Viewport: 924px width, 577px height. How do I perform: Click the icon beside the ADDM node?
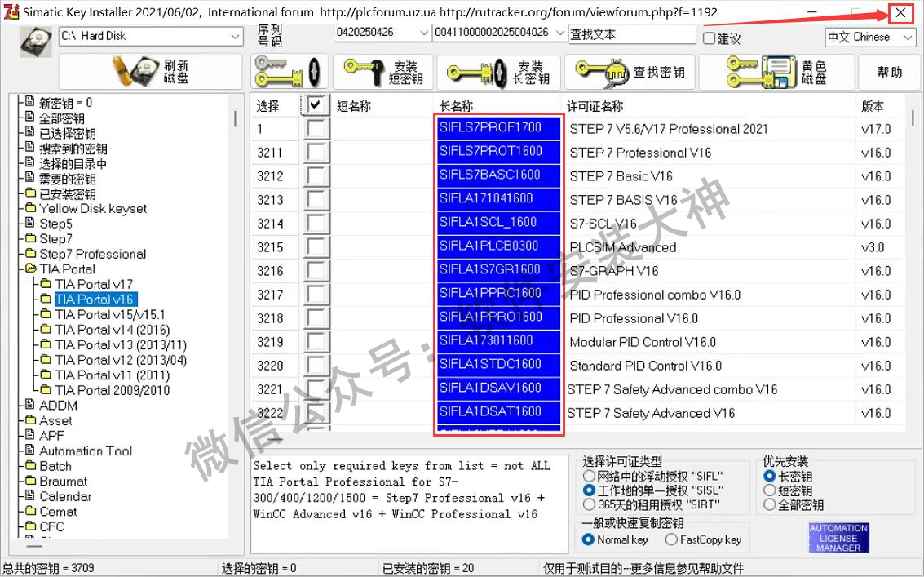tap(31, 405)
